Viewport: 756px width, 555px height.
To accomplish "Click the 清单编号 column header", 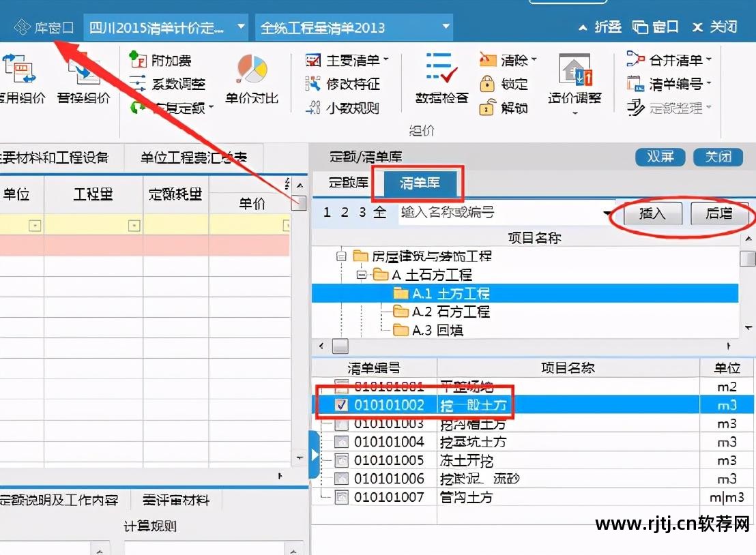I will [374, 368].
